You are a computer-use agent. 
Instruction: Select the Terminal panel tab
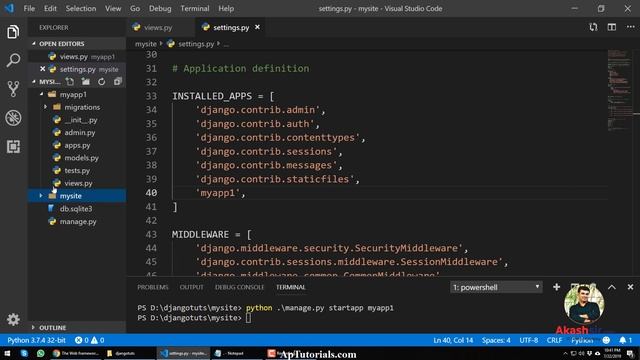(x=291, y=287)
